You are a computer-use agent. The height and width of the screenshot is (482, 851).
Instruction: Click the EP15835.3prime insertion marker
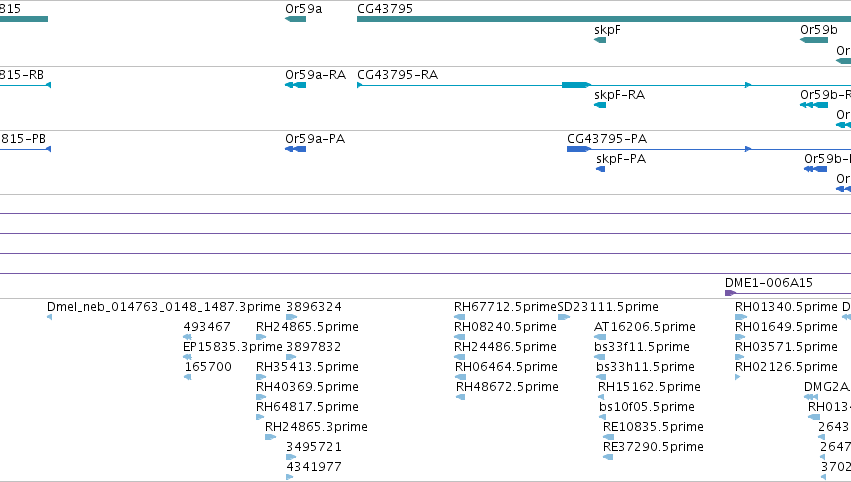pyautogui.click(x=187, y=357)
